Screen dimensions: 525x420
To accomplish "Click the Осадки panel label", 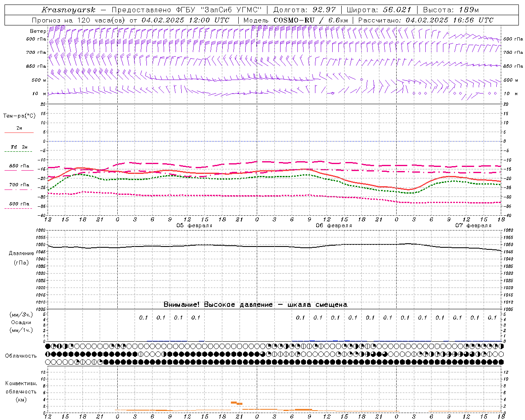I will pos(21,322).
